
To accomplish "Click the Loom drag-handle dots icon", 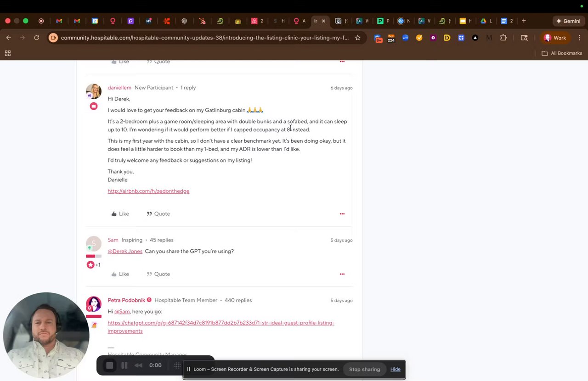I will point(177,365).
